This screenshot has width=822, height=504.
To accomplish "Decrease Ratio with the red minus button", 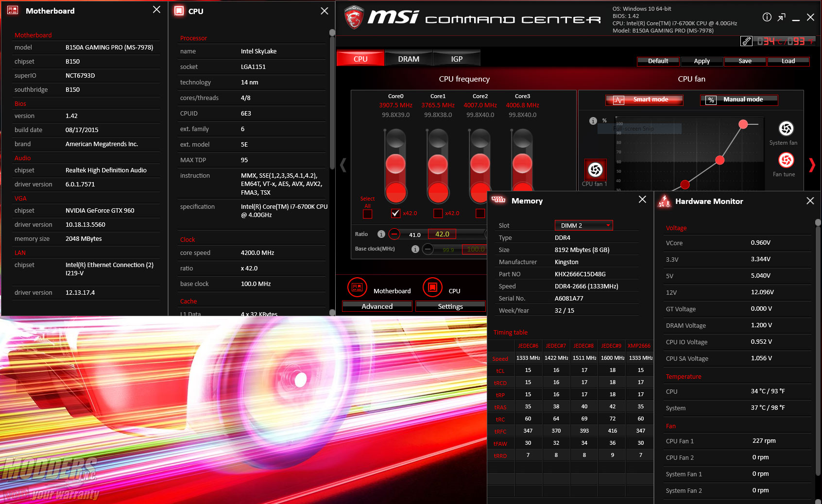I will pyautogui.click(x=394, y=234).
